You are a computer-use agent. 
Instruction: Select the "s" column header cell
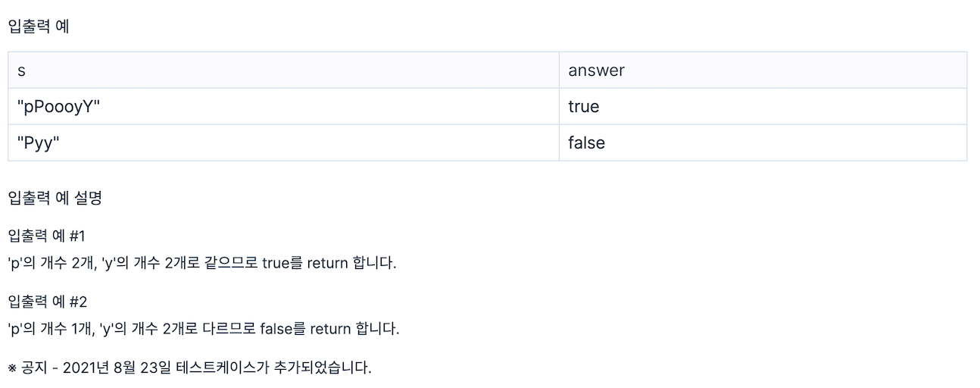click(x=283, y=70)
